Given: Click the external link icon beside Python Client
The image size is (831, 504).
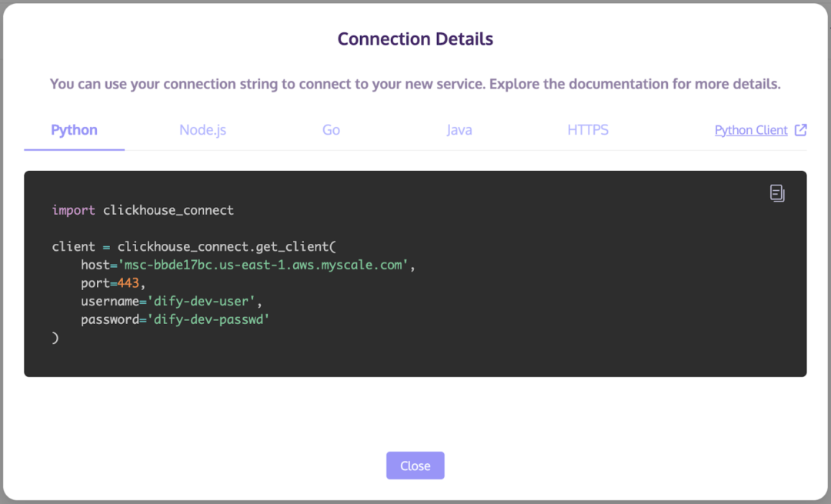Looking at the screenshot, I should coord(801,130).
